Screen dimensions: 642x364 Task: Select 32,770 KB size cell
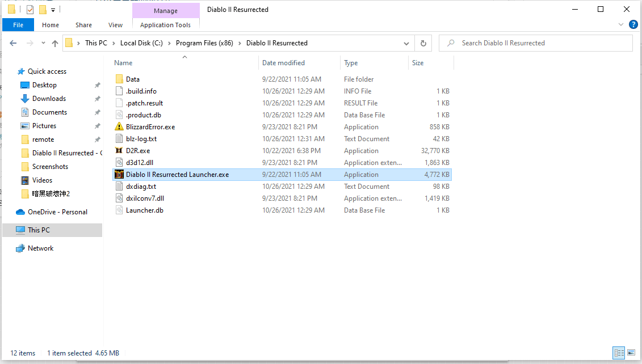(x=435, y=150)
